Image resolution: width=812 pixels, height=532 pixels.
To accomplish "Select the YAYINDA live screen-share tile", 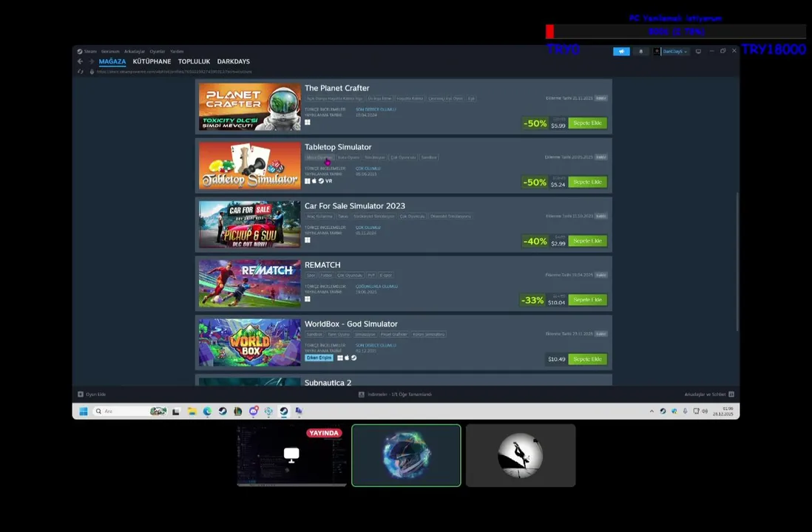I will coord(291,455).
